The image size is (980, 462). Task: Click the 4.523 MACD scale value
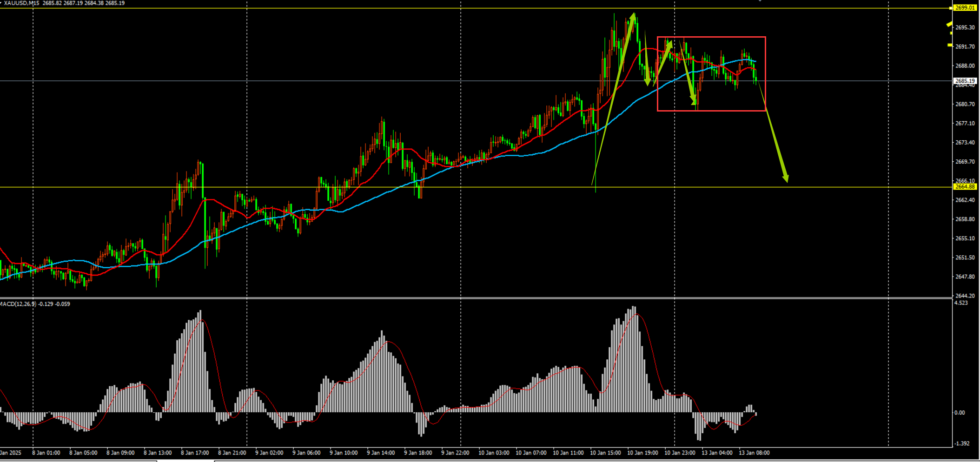pyautogui.click(x=961, y=303)
